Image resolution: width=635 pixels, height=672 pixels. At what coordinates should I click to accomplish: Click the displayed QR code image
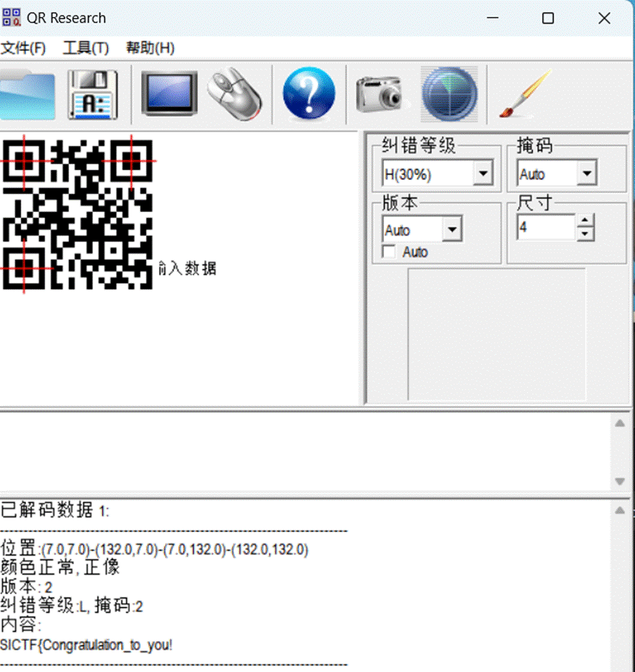click(77, 214)
